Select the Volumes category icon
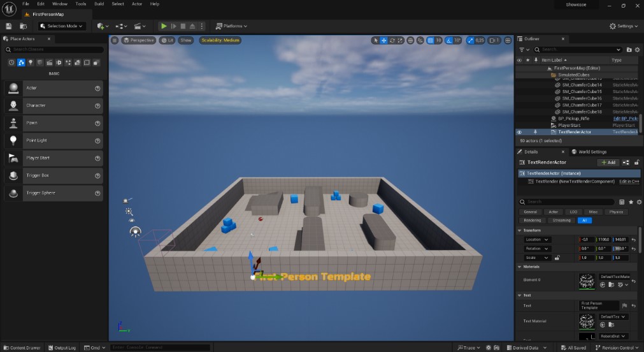The image size is (644, 352). point(87,62)
